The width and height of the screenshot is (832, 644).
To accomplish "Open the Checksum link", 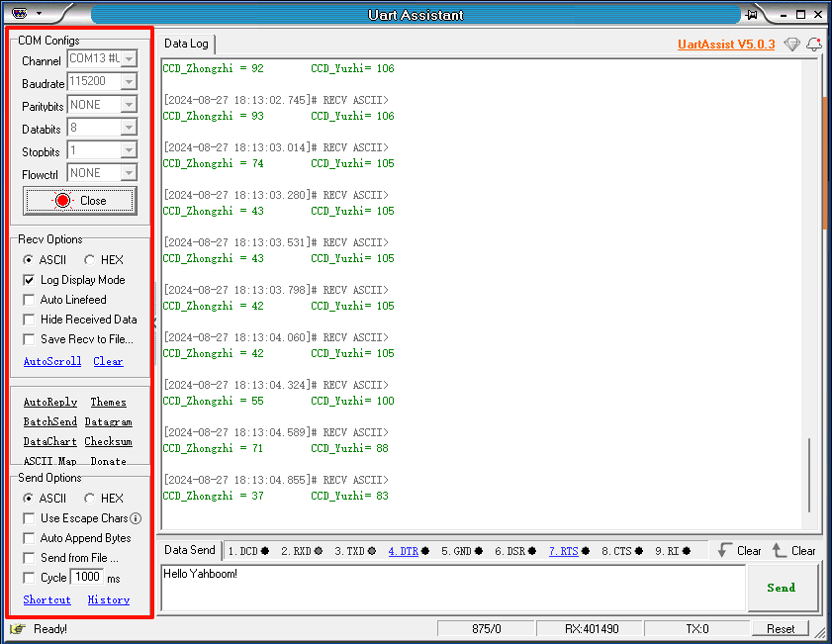I will click(x=108, y=441).
